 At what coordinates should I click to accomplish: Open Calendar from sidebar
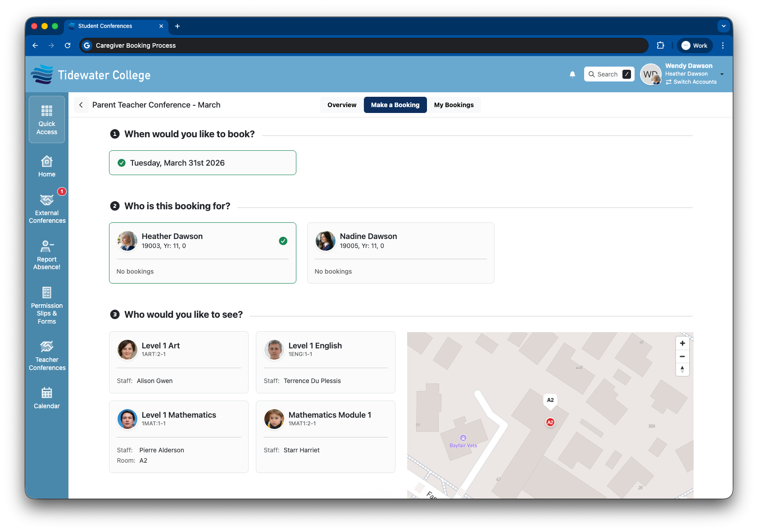pyautogui.click(x=47, y=398)
